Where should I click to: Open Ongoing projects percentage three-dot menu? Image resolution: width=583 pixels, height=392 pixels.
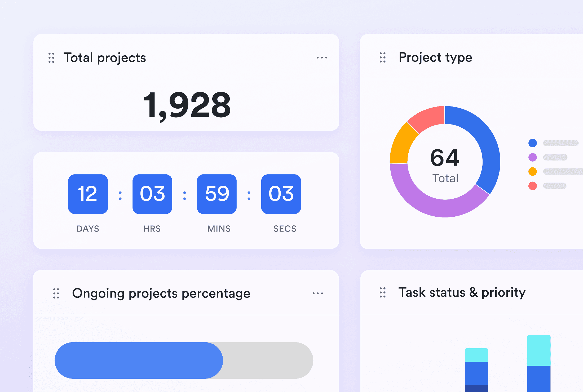click(317, 293)
